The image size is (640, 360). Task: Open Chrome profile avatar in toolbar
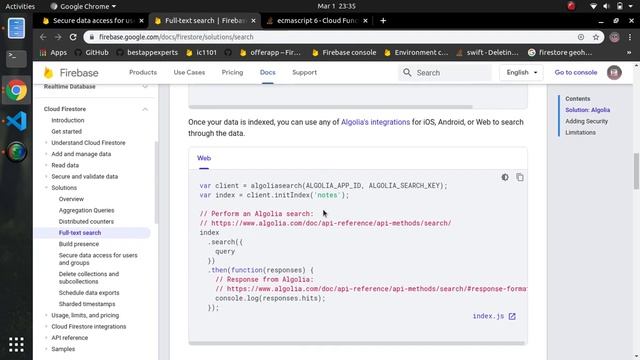[614, 37]
